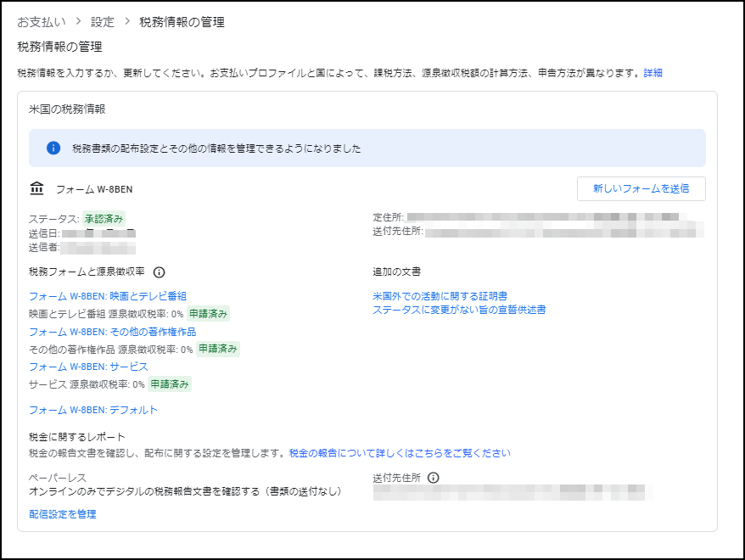This screenshot has width=745, height=560.
Task: Click the bank icon beside フォーム W-8BEN
Action: (x=36, y=188)
